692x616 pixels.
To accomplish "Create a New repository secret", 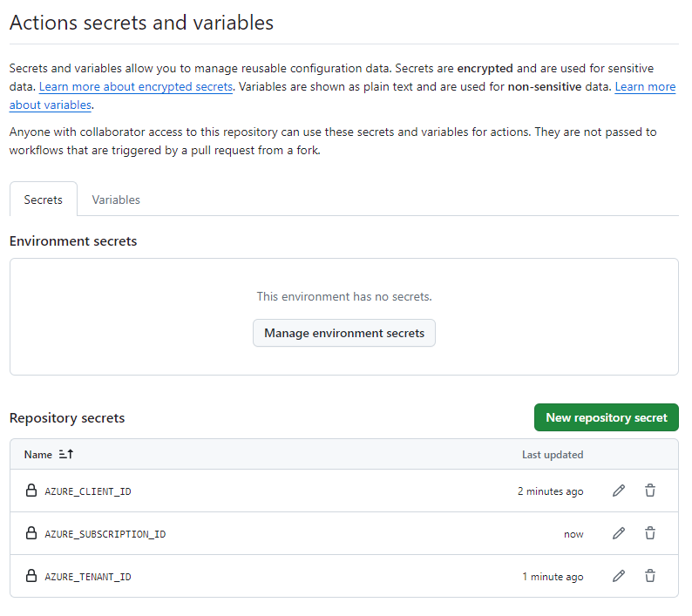I will pos(607,417).
